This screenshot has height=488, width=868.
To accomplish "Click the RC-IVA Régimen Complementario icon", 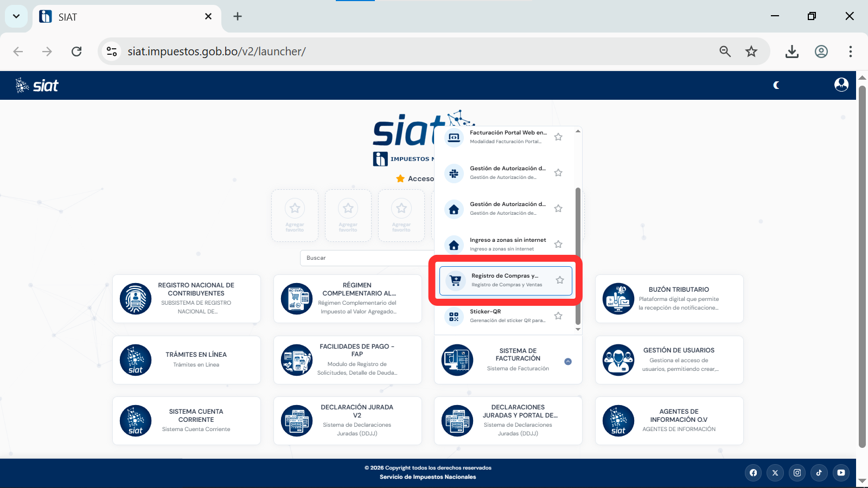I will (x=297, y=299).
